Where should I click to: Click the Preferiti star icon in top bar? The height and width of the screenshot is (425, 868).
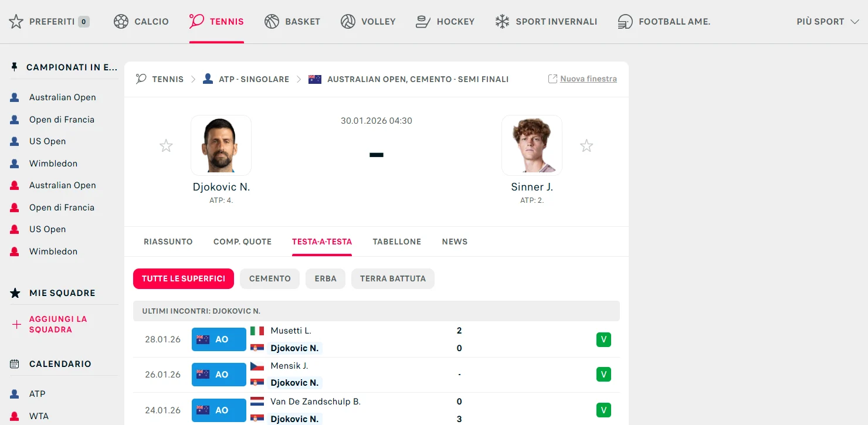click(x=16, y=22)
